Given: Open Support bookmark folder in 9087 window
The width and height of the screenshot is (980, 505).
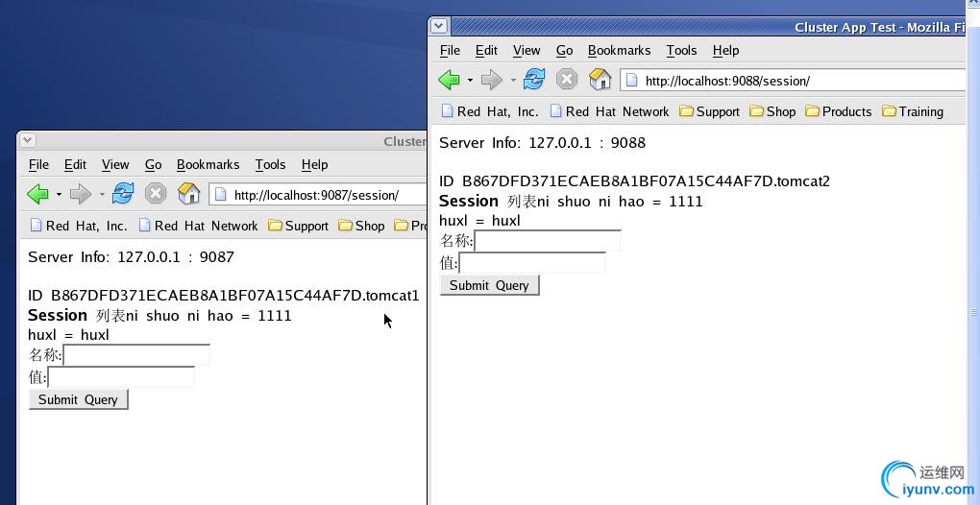Looking at the screenshot, I should click(x=299, y=226).
